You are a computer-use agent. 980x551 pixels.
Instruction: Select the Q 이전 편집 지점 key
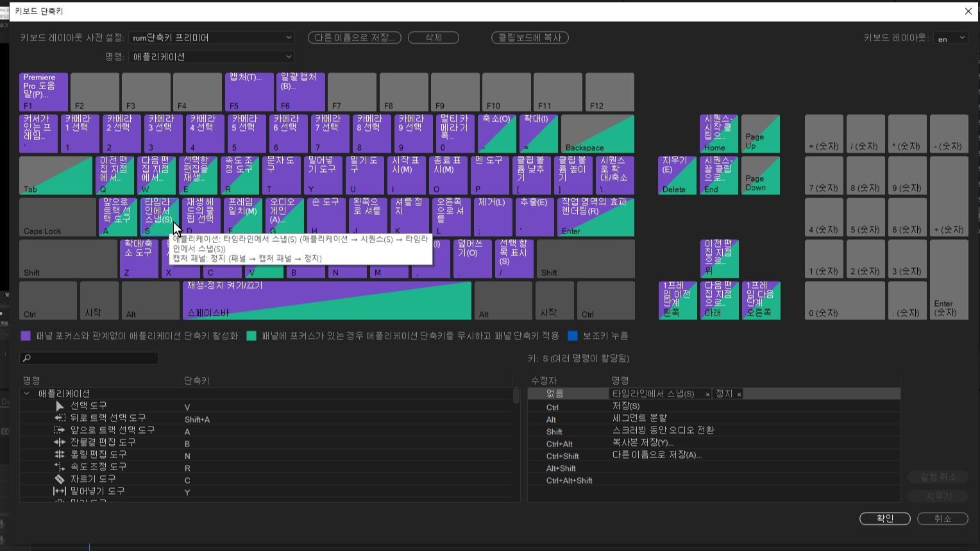pos(115,175)
